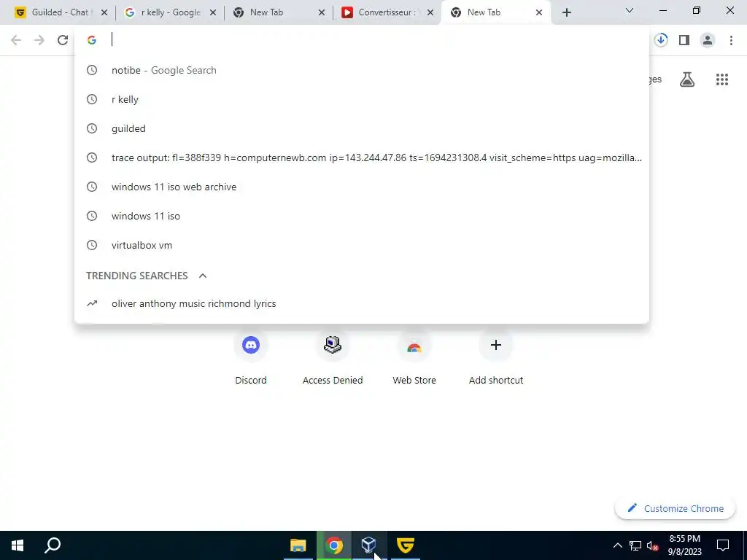Show hidden system tray icons
The width and height of the screenshot is (747, 560).
(617, 545)
